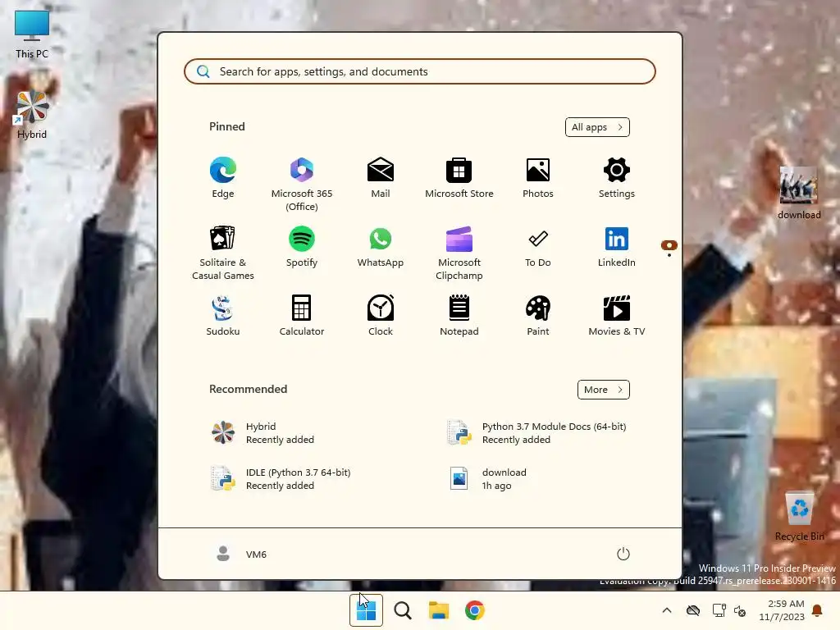Open IDLE (Python 3.7 64-bit)
Viewport: 840px width, 630px height.
(282, 479)
